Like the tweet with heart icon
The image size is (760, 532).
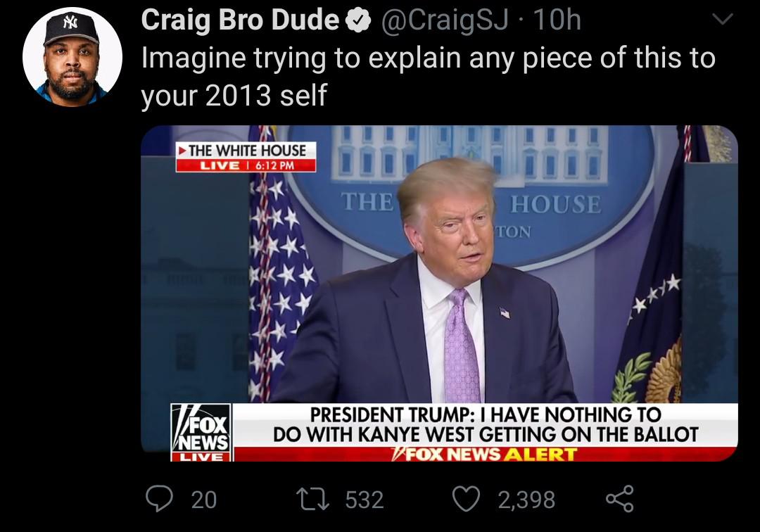pyautogui.click(x=467, y=499)
